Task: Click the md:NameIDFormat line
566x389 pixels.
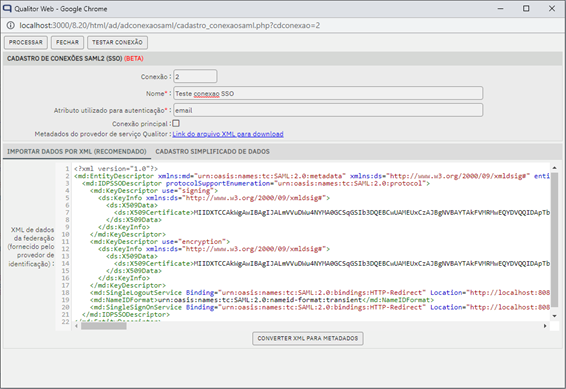Action: (x=262, y=300)
